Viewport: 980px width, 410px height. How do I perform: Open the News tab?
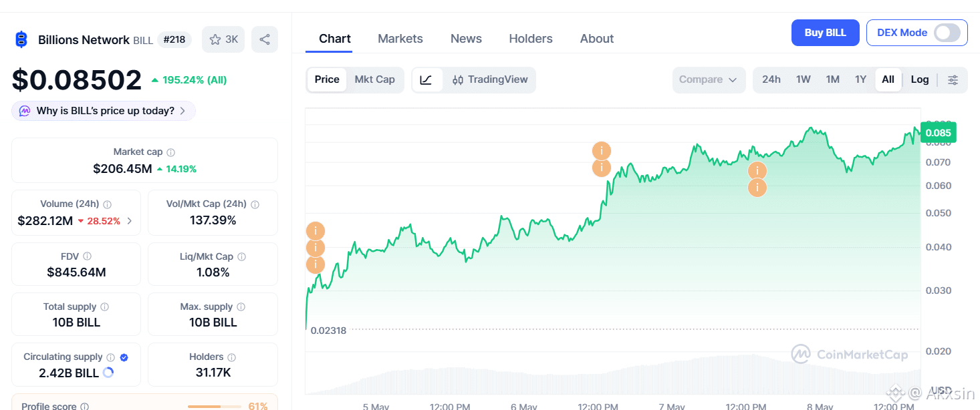466,39
